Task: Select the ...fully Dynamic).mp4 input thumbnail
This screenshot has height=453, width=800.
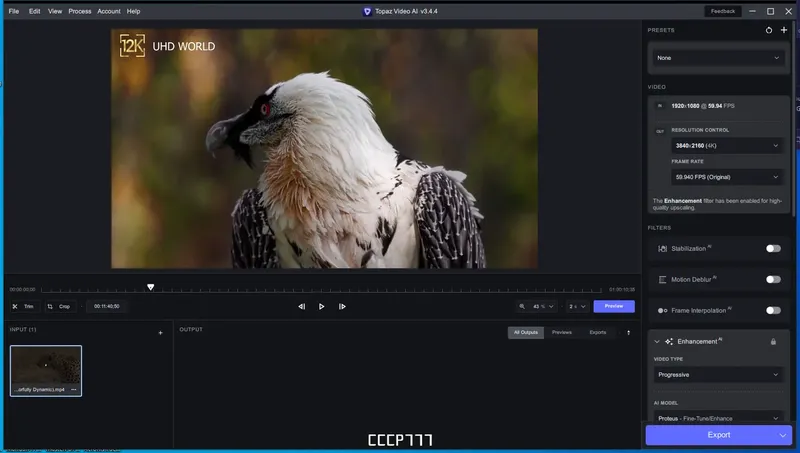Action: 46,370
